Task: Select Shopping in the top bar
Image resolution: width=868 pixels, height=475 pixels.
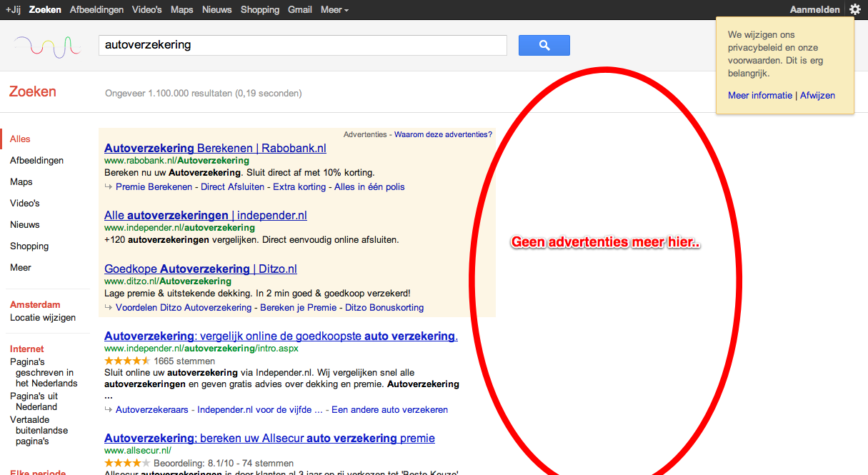Action: [260, 10]
